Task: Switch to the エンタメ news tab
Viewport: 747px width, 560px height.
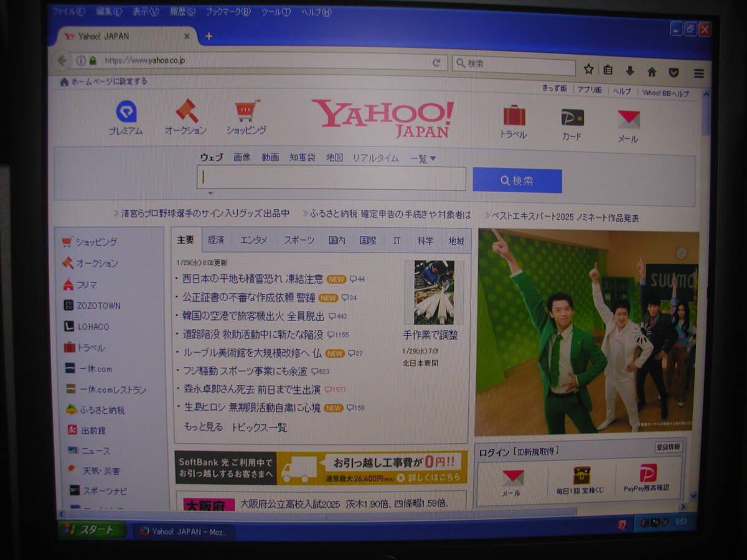Action: coord(254,240)
